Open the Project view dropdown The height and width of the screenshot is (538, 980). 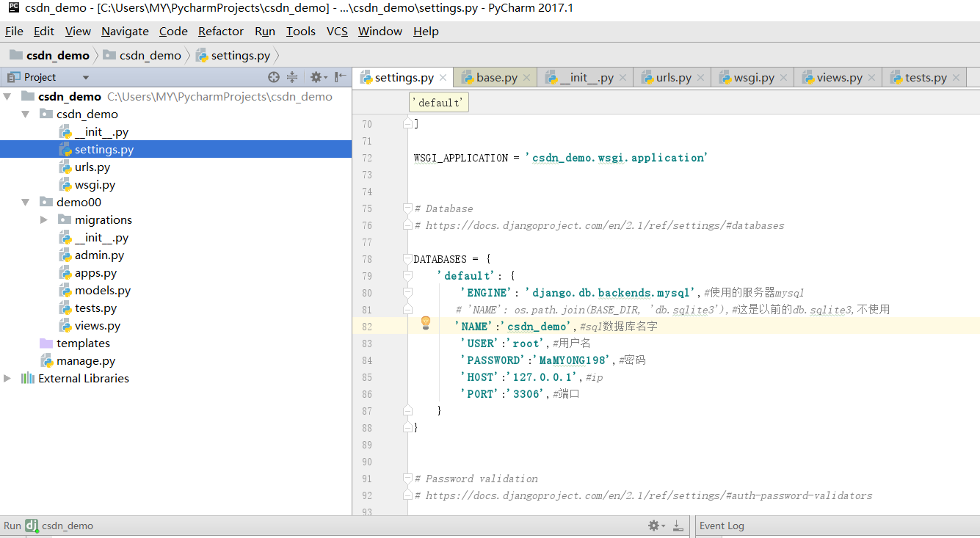pyautogui.click(x=85, y=77)
